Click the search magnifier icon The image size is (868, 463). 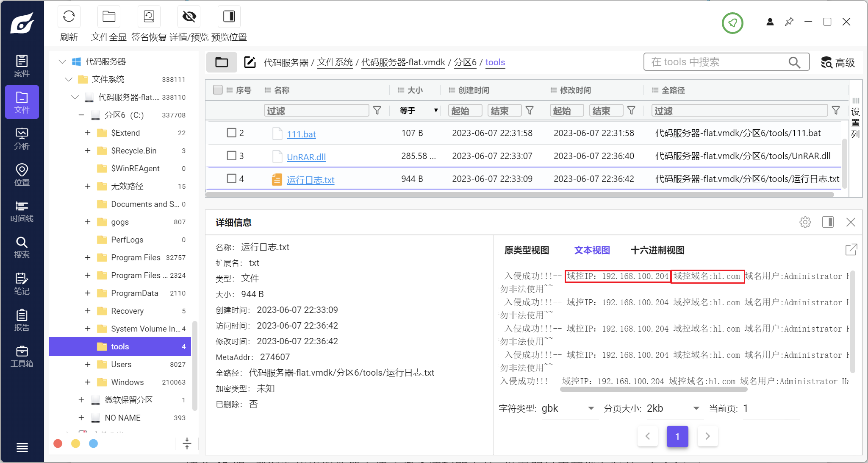tap(794, 62)
